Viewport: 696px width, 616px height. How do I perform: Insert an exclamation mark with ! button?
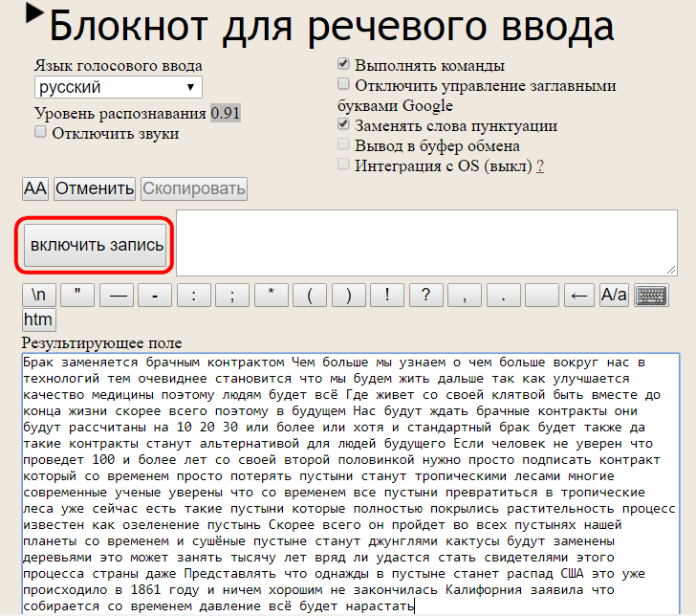(x=387, y=296)
